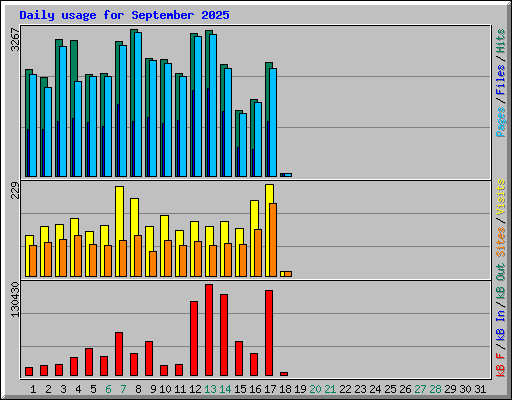Click the 'Daily usage for September 2025' title
The image size is (512, 400).
[124, 15]
